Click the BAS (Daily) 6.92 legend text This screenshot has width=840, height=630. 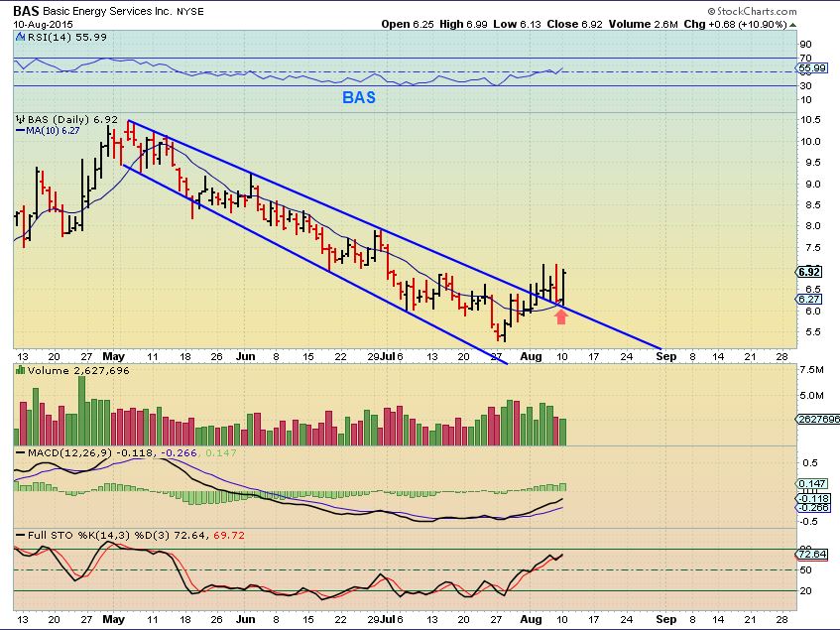tap(72, 119)
